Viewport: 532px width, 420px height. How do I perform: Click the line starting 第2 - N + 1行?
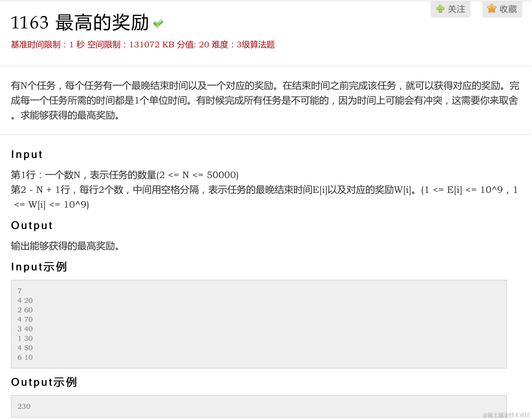click(x=265, y=197)
